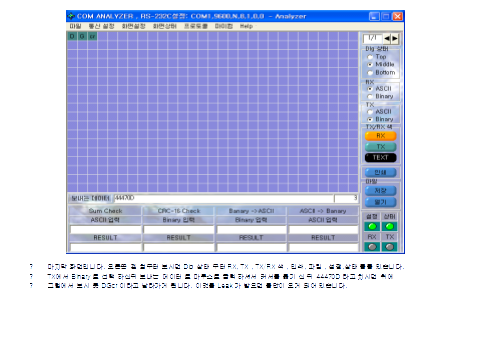Open the 파일 menu
Screen dimensions: 481x361
[75, 26]
